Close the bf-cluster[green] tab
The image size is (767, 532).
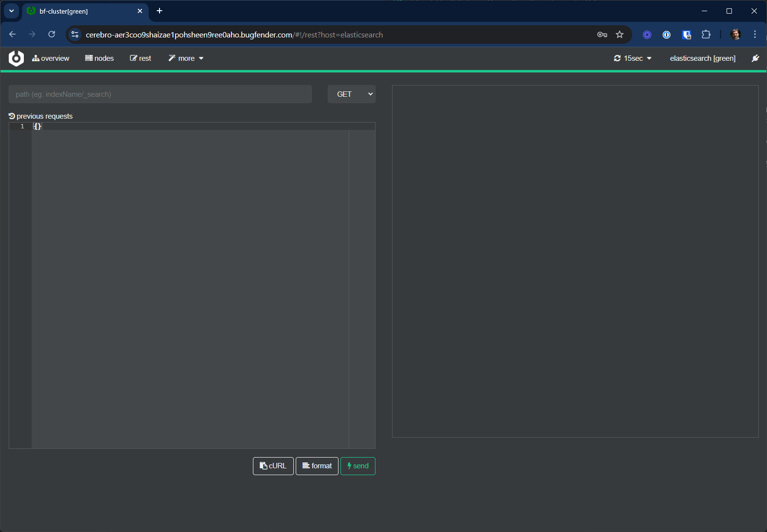pyautogui.click(x=140, y=11)
